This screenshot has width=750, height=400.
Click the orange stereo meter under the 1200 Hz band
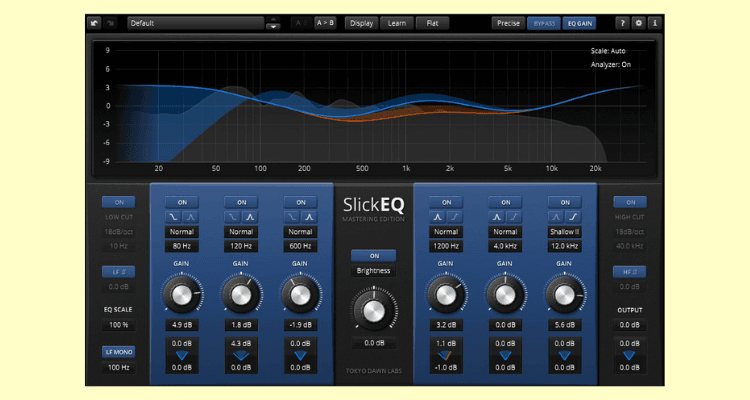tap(446, 356)
